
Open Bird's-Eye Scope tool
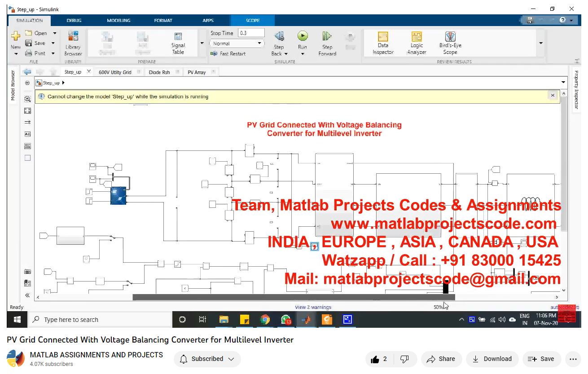point(450,43)
